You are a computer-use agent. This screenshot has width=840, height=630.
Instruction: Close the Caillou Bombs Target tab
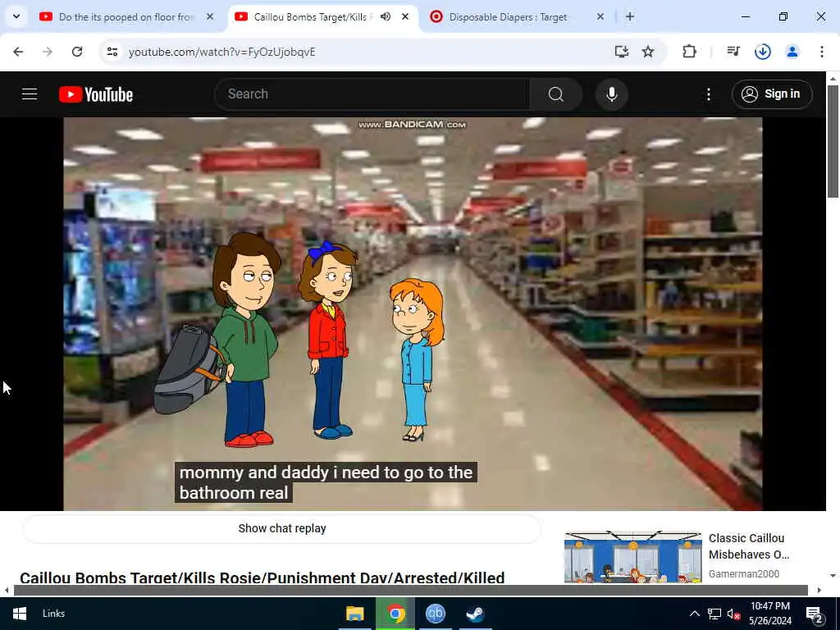click(x=405, y=16)
